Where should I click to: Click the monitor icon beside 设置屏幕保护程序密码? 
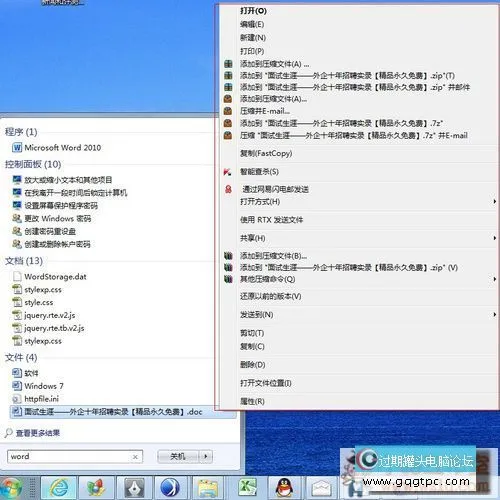(17, 205)
